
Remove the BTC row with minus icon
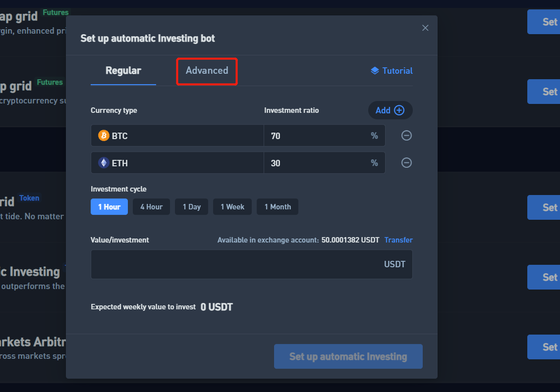coord(406,136)
